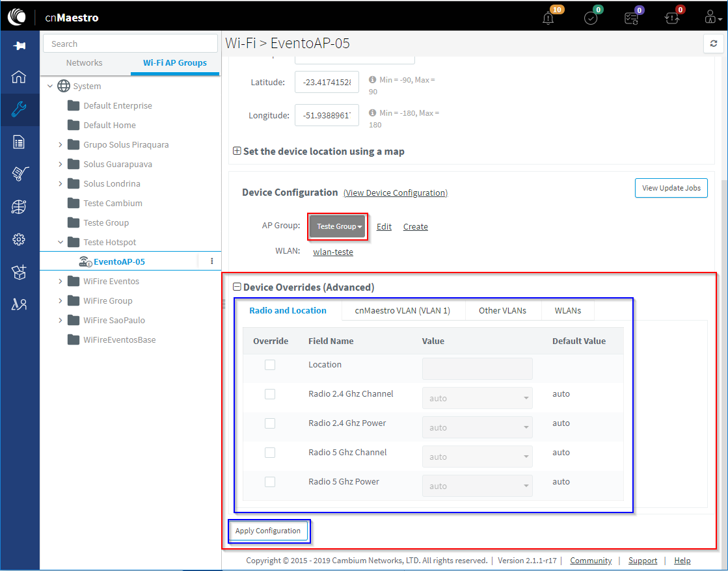Viewport: 728px width, 571px height.
Task: Collapse Device Overrides (Advanced) section
Action: pos(237,287)
